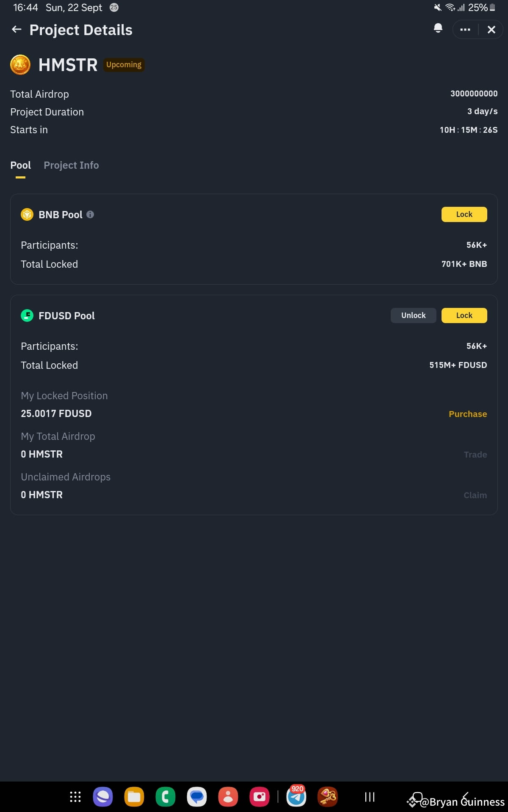The height and width of the screenshot is (812, 508).
Task: Open the more options ellipsis menu
Action: pyautogui.click(x=465, y=30)
